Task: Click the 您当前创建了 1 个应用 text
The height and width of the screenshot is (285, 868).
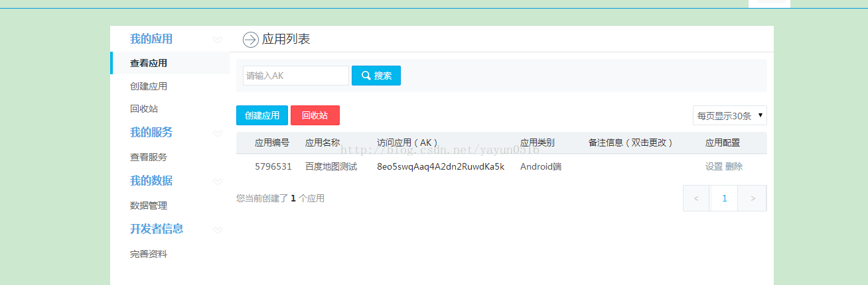Action: click(281, 198)
